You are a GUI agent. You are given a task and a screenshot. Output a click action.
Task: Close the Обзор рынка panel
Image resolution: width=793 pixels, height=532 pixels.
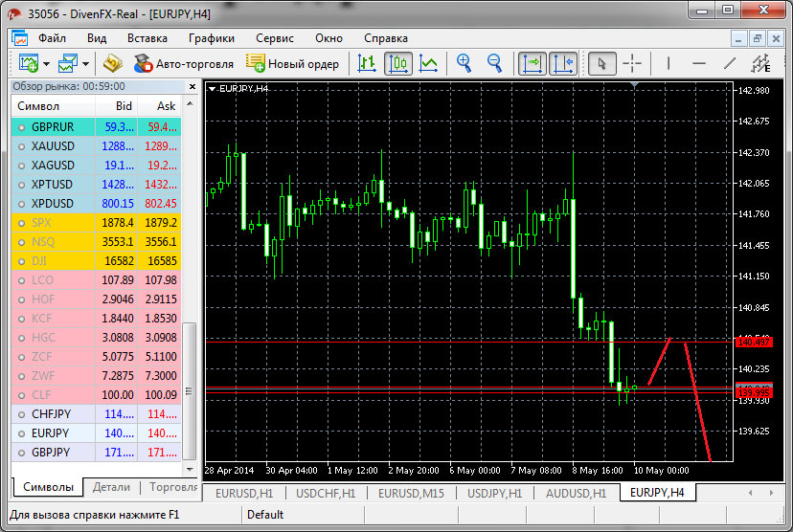tap(193, 87)
